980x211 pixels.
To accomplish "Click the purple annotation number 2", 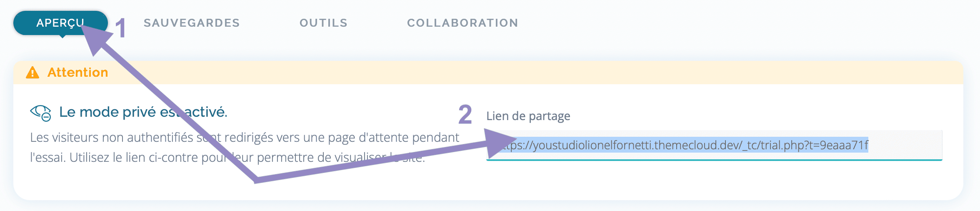I will pyautogui.click(x=465, y=115).
